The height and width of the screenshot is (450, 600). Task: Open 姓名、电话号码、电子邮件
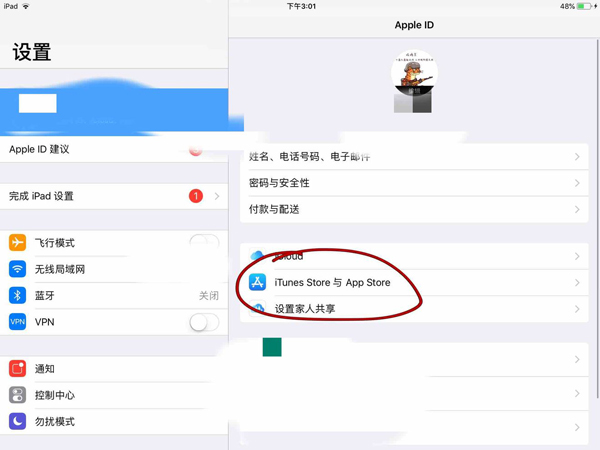pyautogui.click(x=414, y=157)
